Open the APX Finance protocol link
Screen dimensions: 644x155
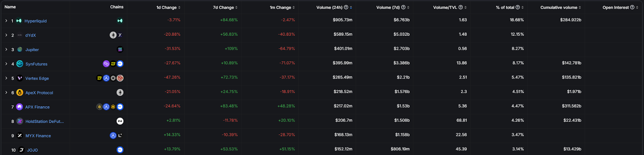point(37,107)
